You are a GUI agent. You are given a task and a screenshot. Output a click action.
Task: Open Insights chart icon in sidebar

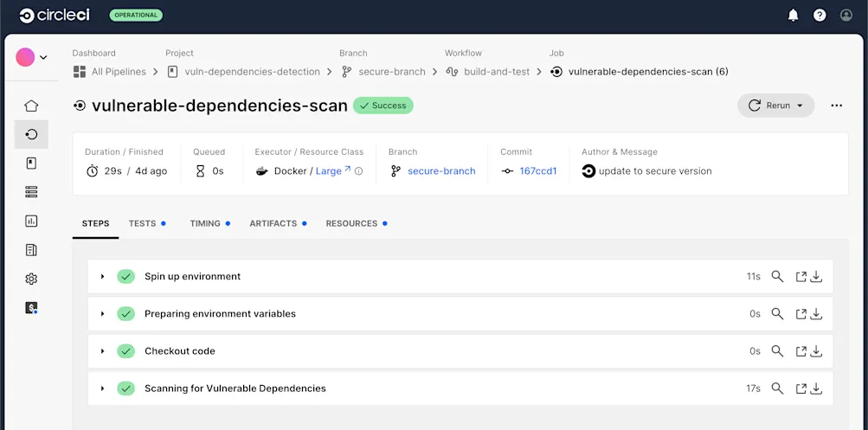pos(31,221)
